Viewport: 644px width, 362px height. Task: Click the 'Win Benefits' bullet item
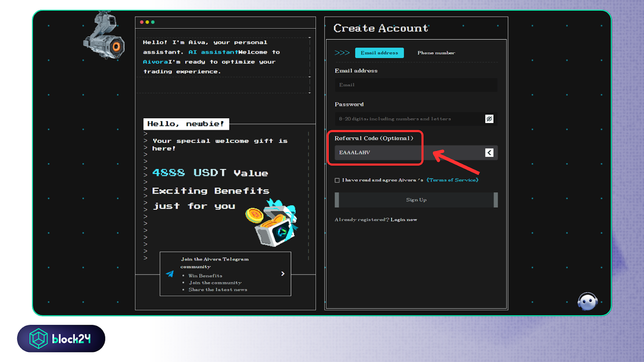click(205, 276)
